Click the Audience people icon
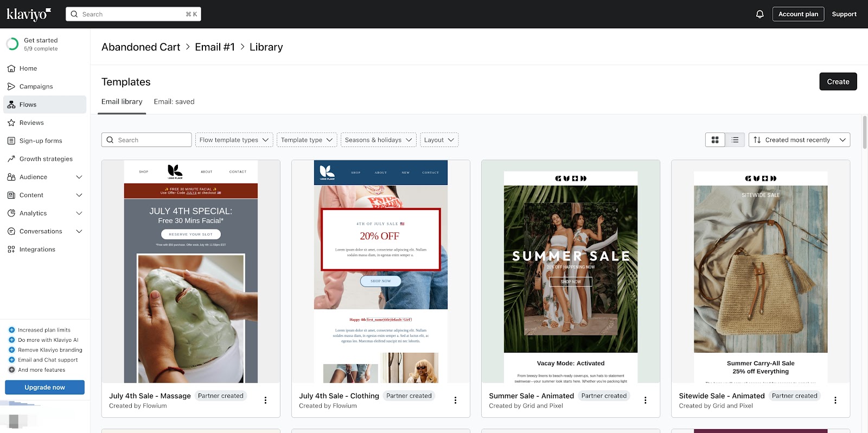 11,177
